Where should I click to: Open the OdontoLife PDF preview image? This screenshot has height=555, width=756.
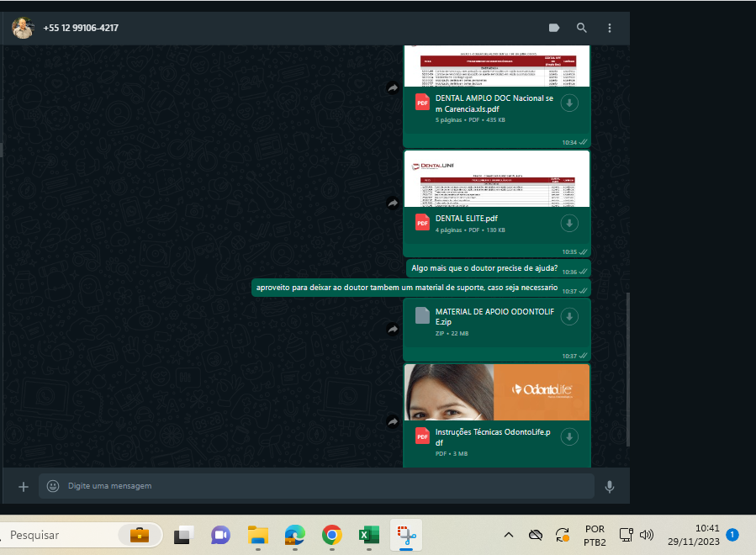click(497, 393)
